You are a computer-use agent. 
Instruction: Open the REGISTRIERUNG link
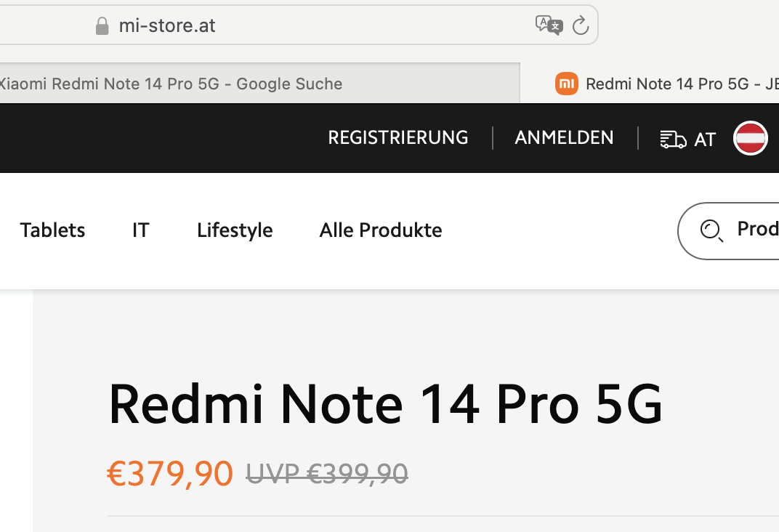click(397, 137)
